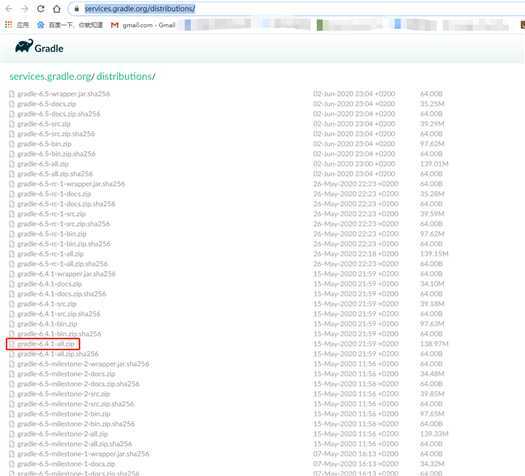This screenshot has width=525, height=476.
Task: Open gradle-6.4.1-src.zip.sha256 link
Action: [x=59, y=314]
